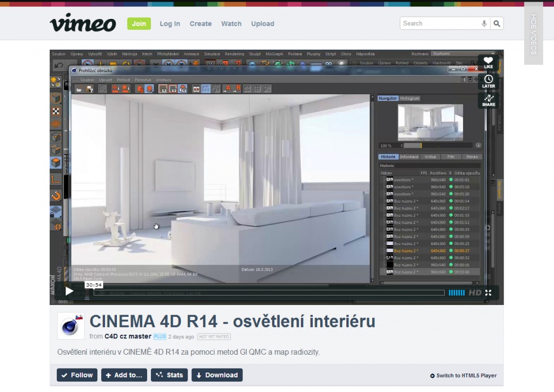Open the MoGraph menu in the video
This screenshot has height=392, width=554.
(x=274, y=54)
